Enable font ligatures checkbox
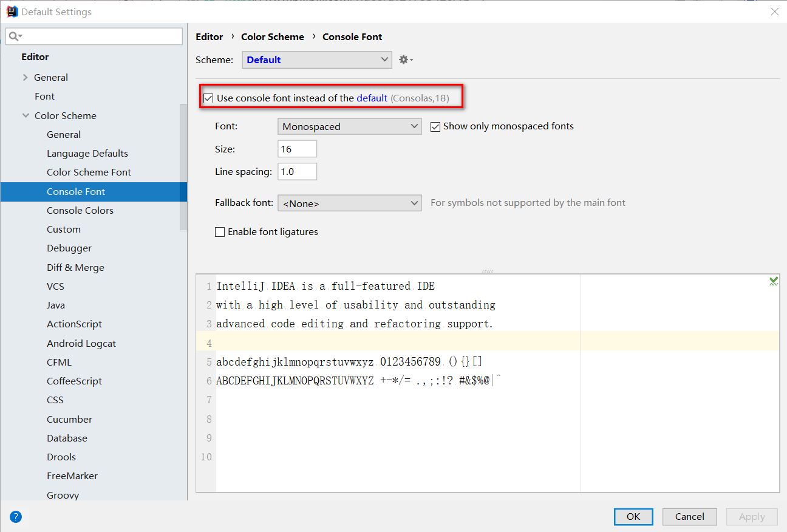 [x=220, y=232]
